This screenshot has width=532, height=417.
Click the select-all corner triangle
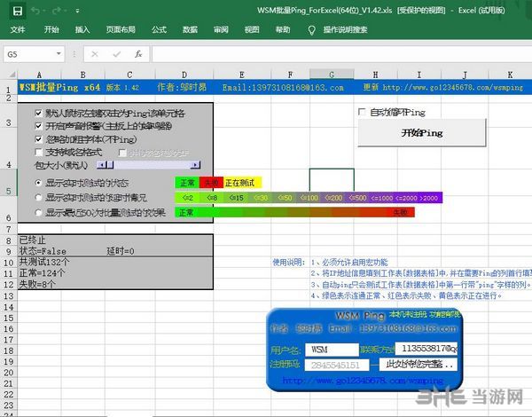pyautogui.click(x=12, y=75)
